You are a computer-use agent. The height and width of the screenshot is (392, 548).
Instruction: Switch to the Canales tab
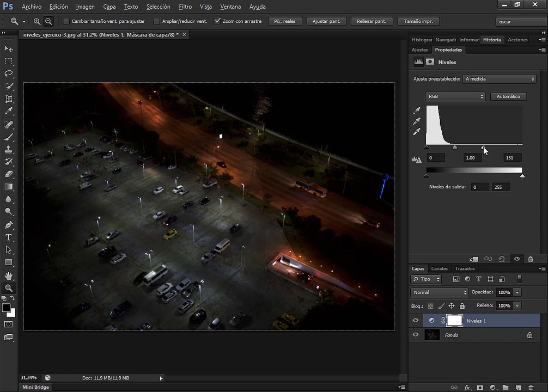tap(439, 268)
